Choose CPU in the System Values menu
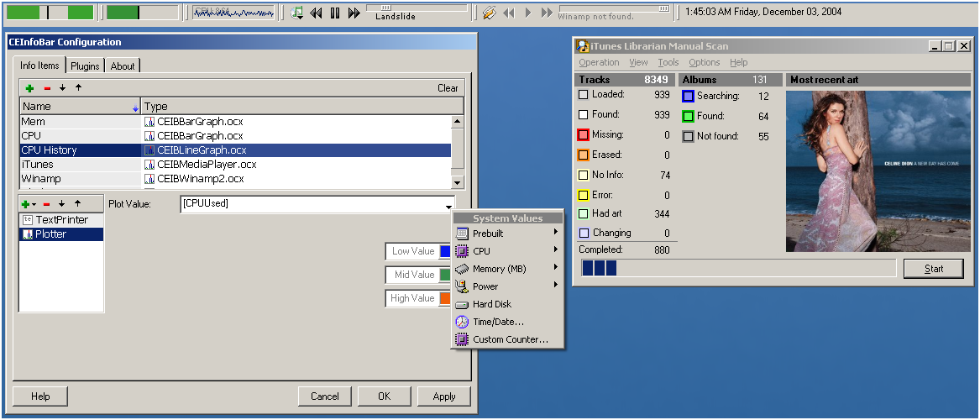The height and width of the screenshot is (420, 980). point(508,251)
